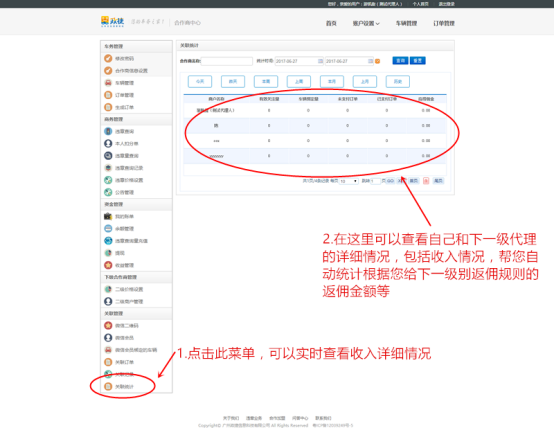Open calendar picker for start date field
The height and width of the screenshot is (428, 554).
[320, 61]
